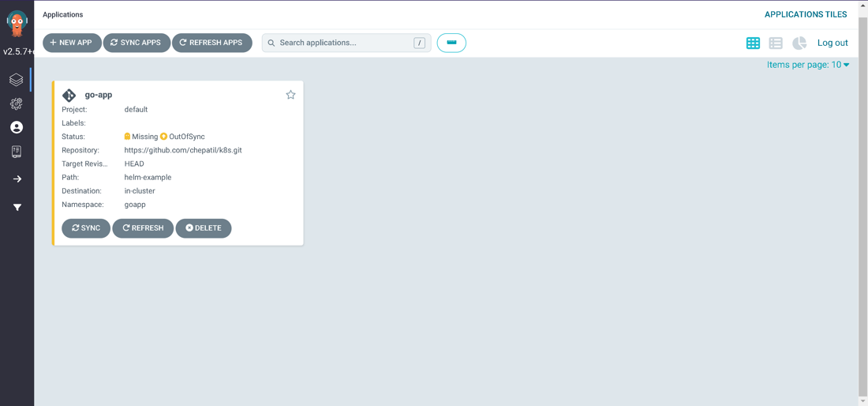Log out of Argo CD
Screen dimensions: 868x406
(x=832, y=43)
